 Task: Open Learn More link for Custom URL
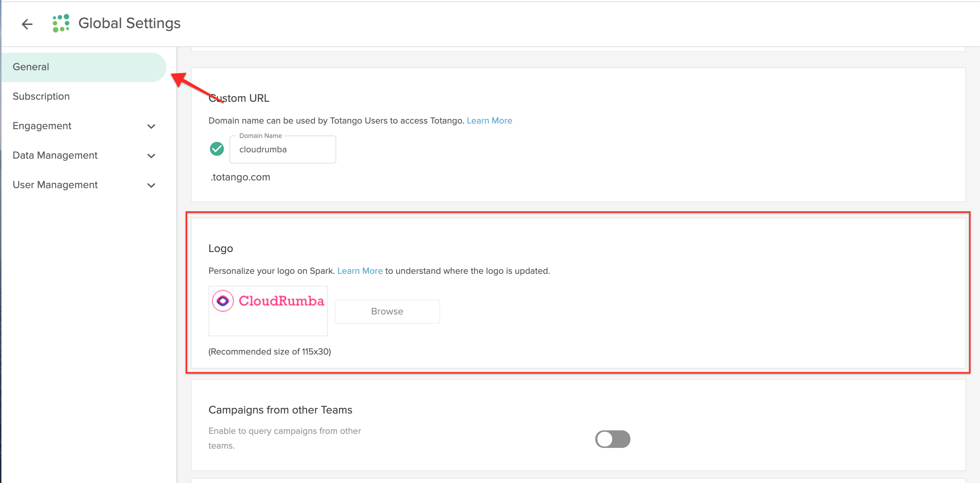[489, 120]
